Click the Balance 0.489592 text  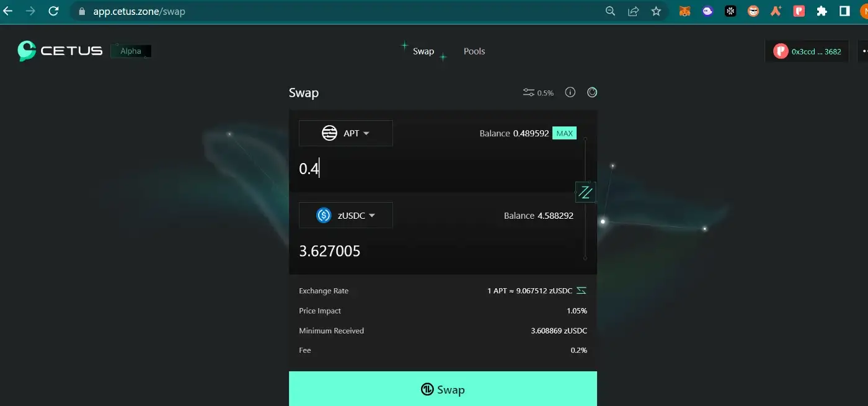(514, 133)
